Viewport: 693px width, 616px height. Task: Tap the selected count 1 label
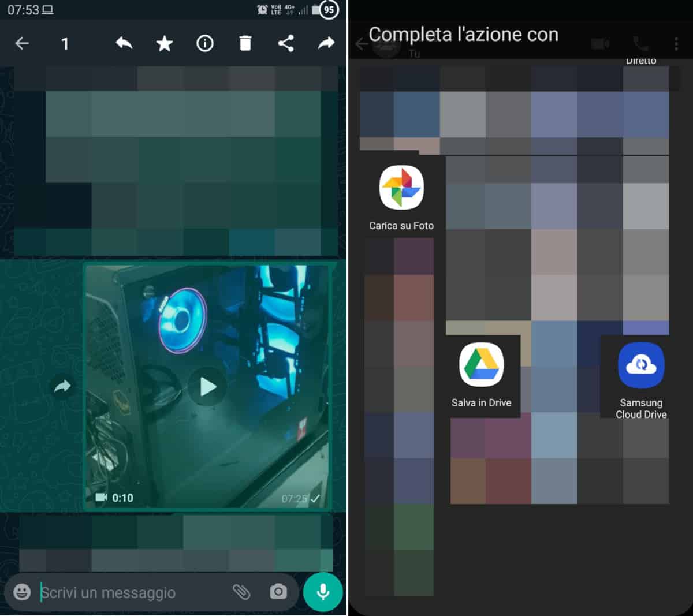[x=65, y=44]
